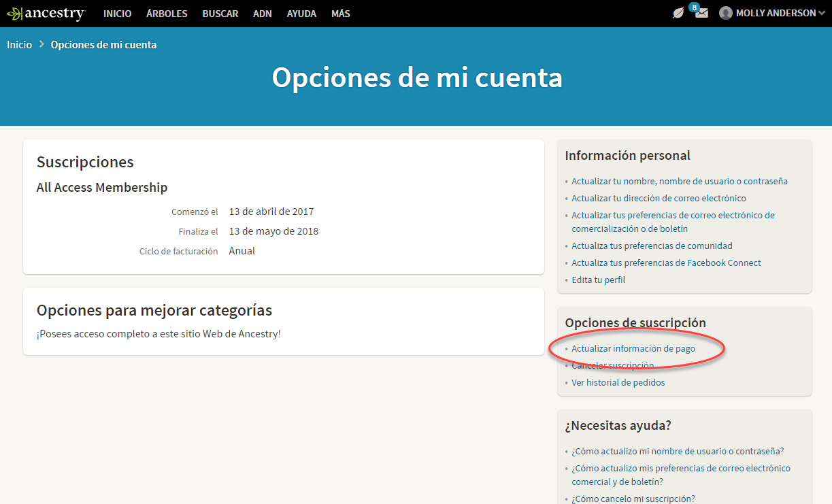The image size is (832, 504).
Task: Open the messages envelope icon
Action: point(701,13)
